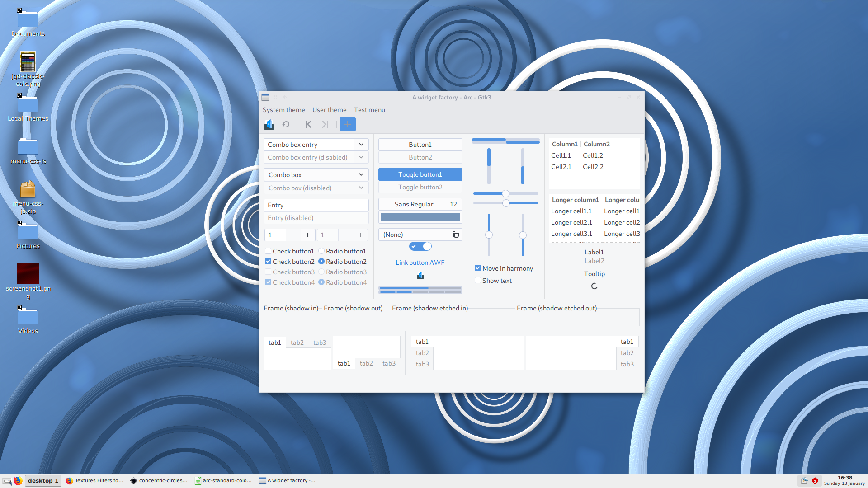Viewport: 868px width, 488px height.
Task: Click the small image icon below Link button
Action: 420,276
